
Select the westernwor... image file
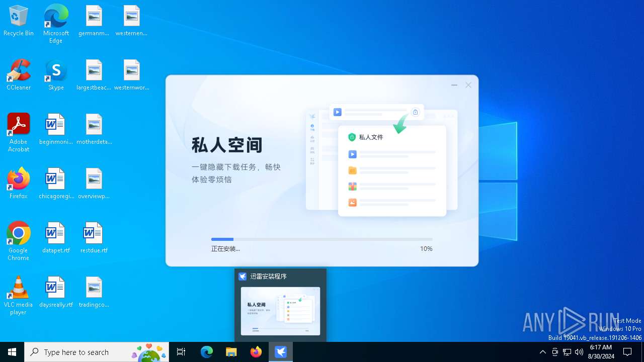(x=131, y=75)
